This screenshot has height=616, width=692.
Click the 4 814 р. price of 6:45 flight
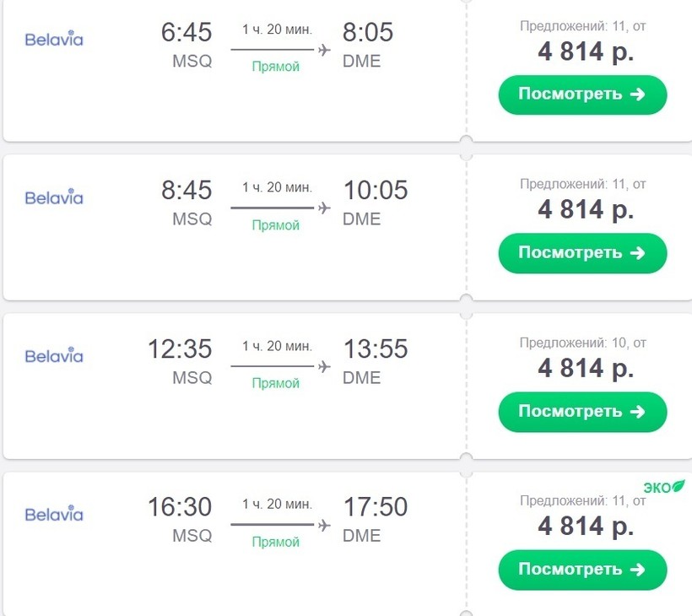tap(586, 51)
